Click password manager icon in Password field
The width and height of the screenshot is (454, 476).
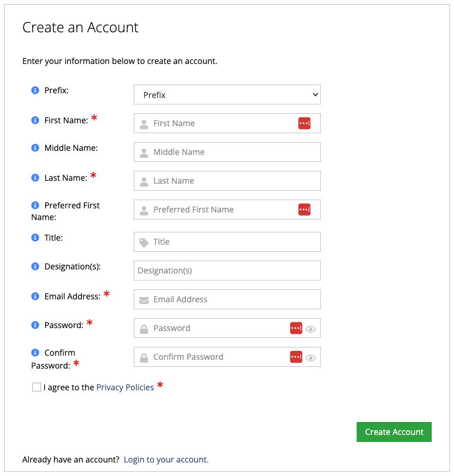[296, 328]
